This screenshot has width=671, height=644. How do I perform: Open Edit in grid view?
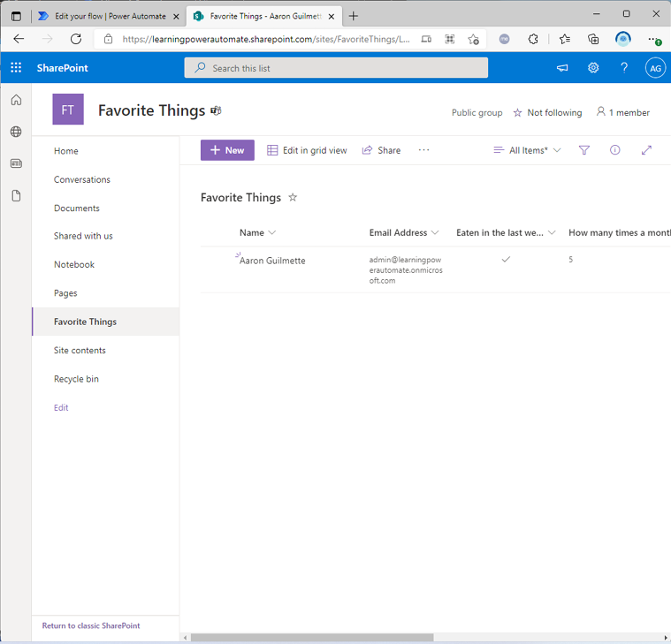[x=307, y=150]
